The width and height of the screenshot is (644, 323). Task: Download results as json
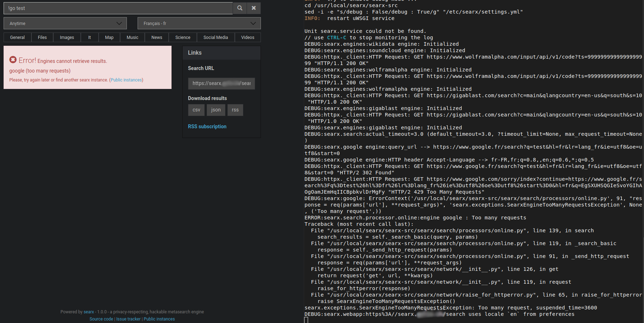[216, 110]
